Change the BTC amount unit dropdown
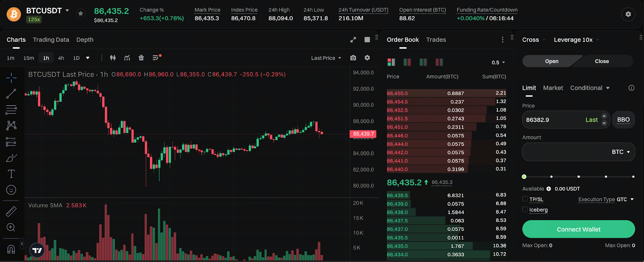This screenshot has height=262, width=644. [x=621, y=152]
